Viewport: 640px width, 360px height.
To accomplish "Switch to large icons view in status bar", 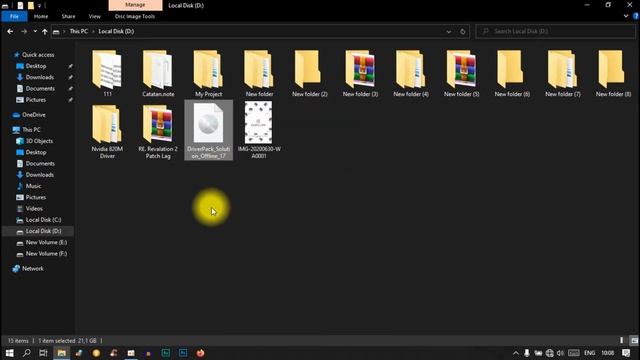I will coord(634,340).
